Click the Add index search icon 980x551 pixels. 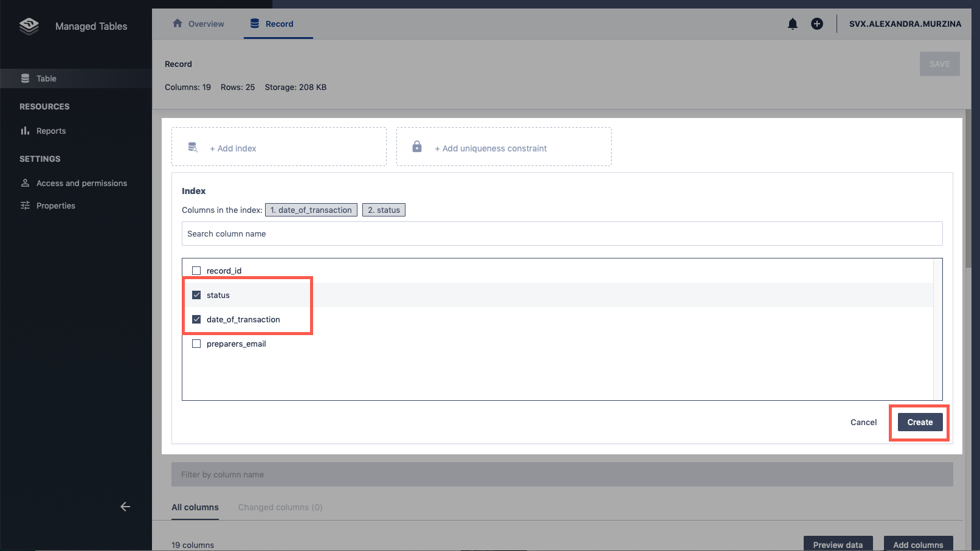[193, 147]
